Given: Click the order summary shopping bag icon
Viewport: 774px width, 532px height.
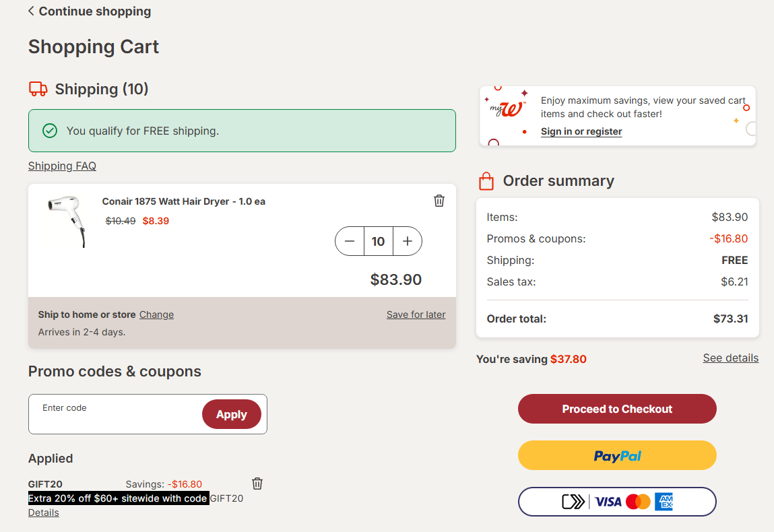Looking at the screenshot, I should click(486, 181).
